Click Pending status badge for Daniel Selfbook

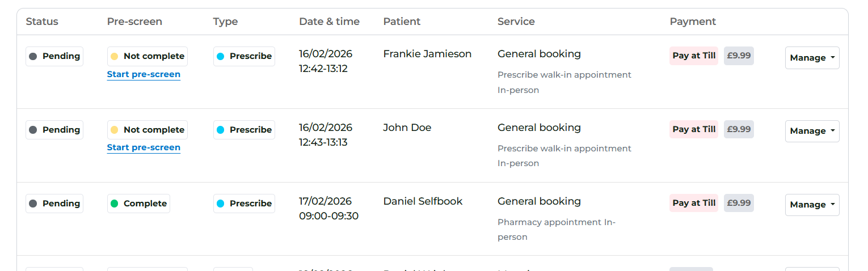[x=54, y=204]
